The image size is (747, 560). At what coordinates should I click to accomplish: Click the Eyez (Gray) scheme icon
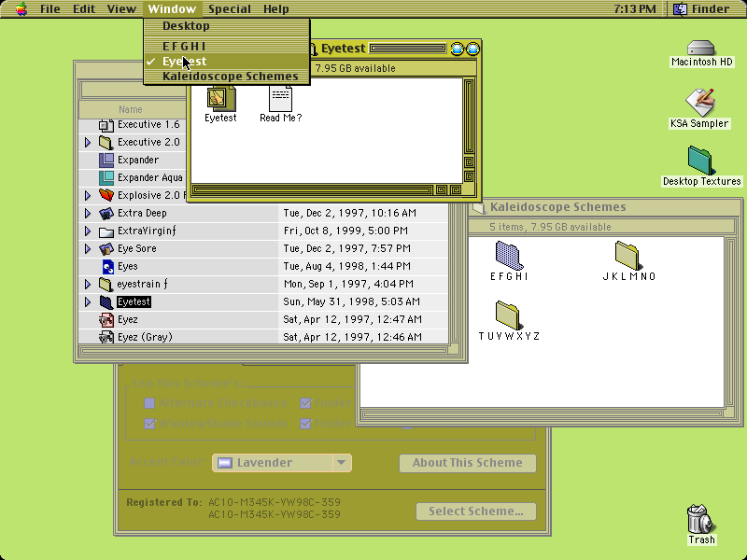pos(106,337)
